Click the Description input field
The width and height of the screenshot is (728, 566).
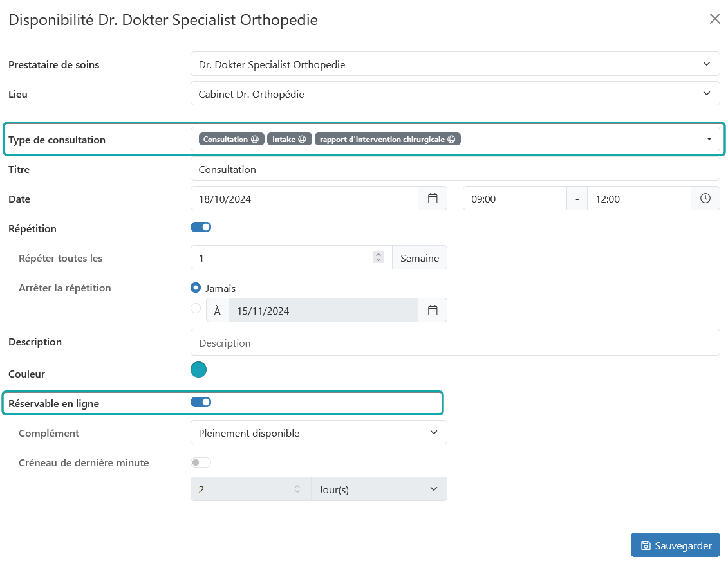[455, 342]
